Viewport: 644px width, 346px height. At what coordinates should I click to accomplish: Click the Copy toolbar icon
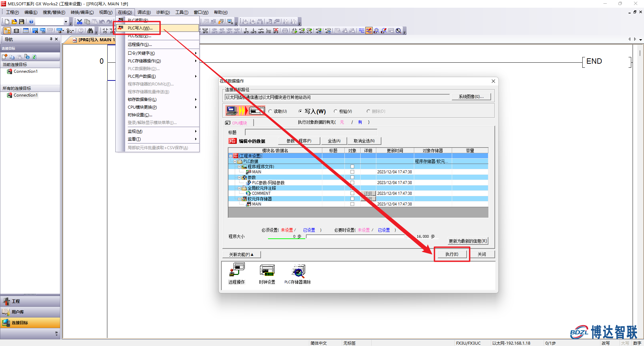pos(87,22)
